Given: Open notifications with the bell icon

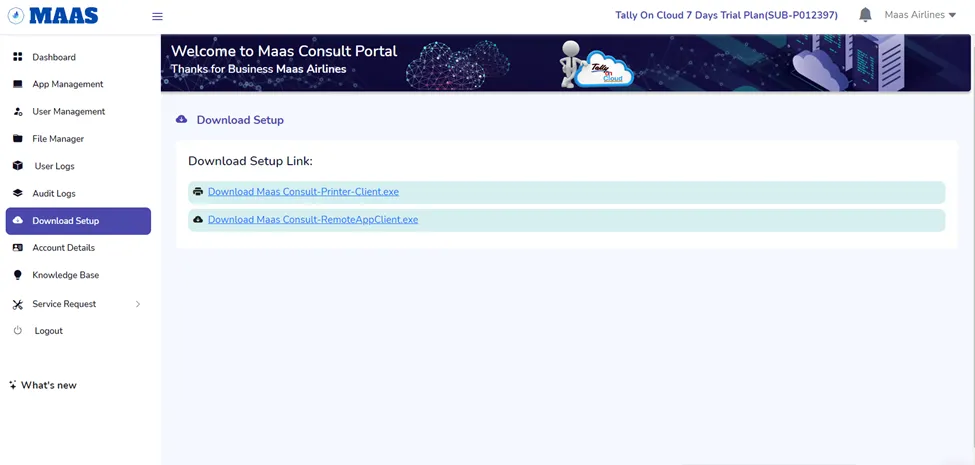Looking at the screenshot, I should [x=865, y=15].
